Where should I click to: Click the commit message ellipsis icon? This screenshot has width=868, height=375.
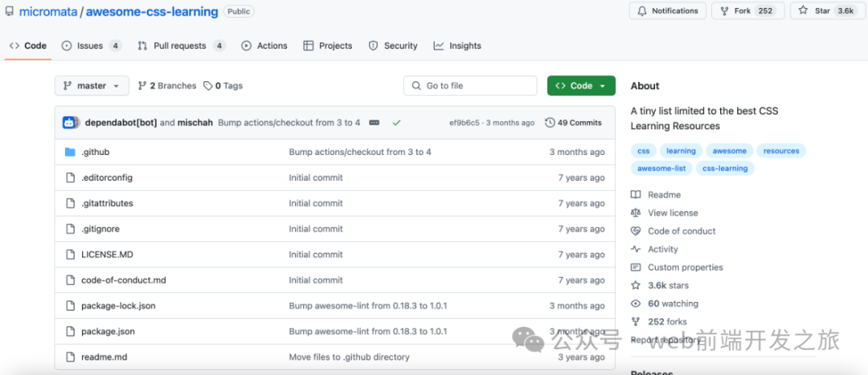[x=375, y=123]
